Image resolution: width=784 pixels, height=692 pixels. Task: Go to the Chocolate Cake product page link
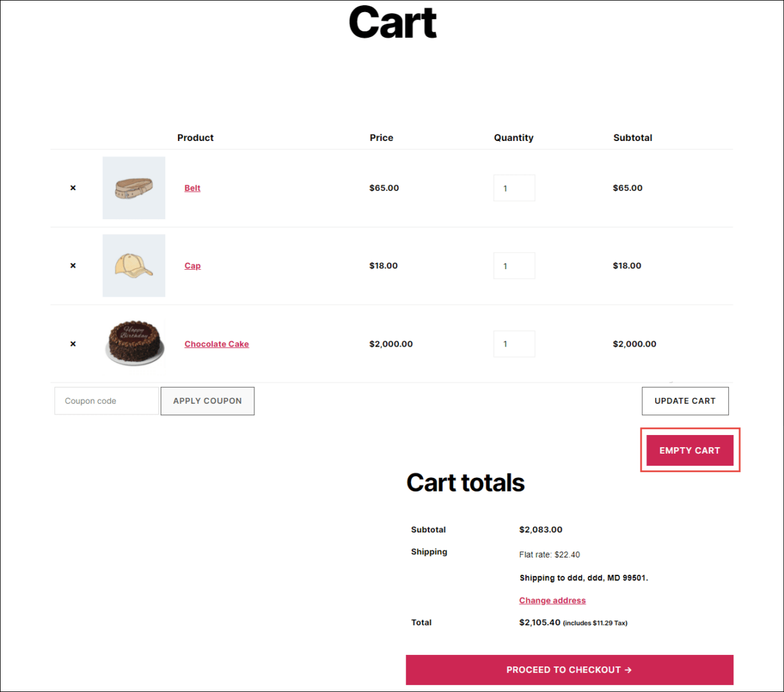click(216, 344)
